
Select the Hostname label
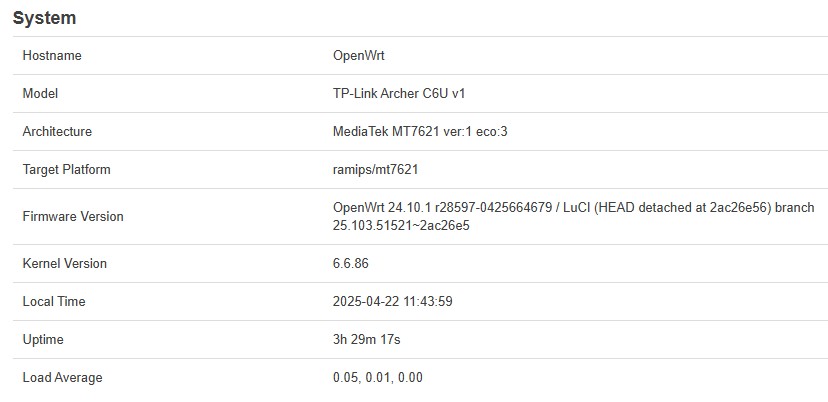point(52,55)
